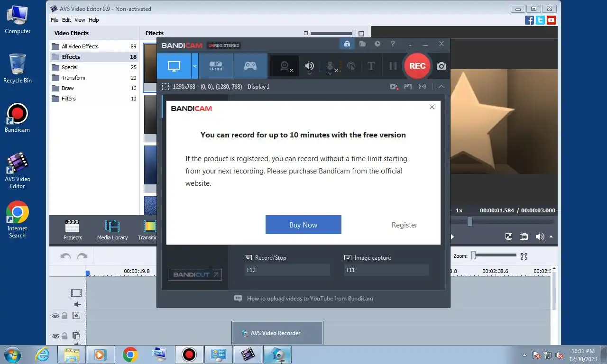The height and width of the screenshot is (364, 607).
Task: Click the video recording status icon in Bandicam
Action: 394,87
